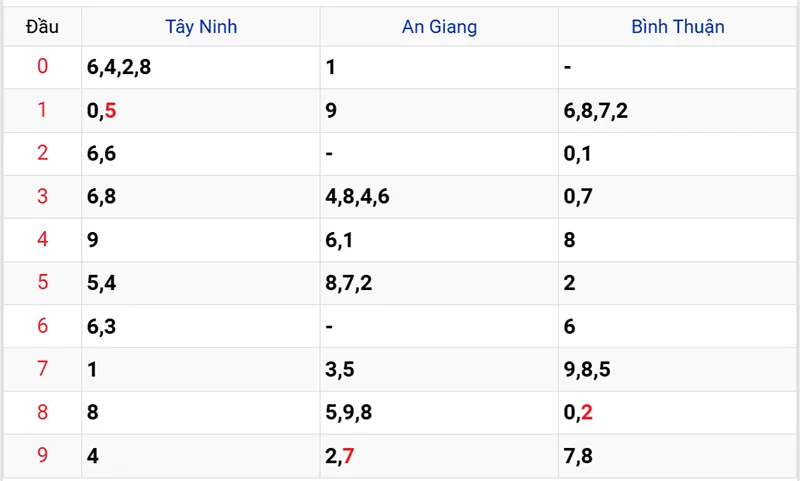Viewport: 800px width, 481px height.
Task: Click the Tây Ninh cell showing 6,4,2,8
Action: 119,68
